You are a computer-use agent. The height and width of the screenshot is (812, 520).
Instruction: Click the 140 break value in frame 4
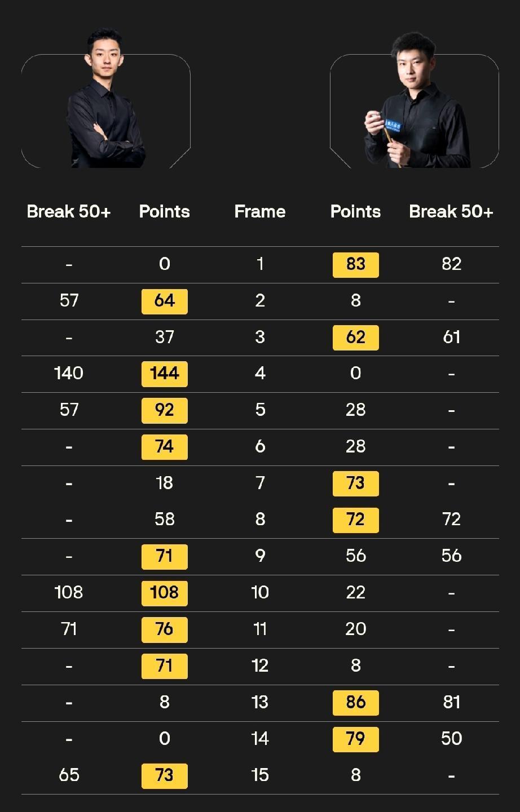click(69, 373)
